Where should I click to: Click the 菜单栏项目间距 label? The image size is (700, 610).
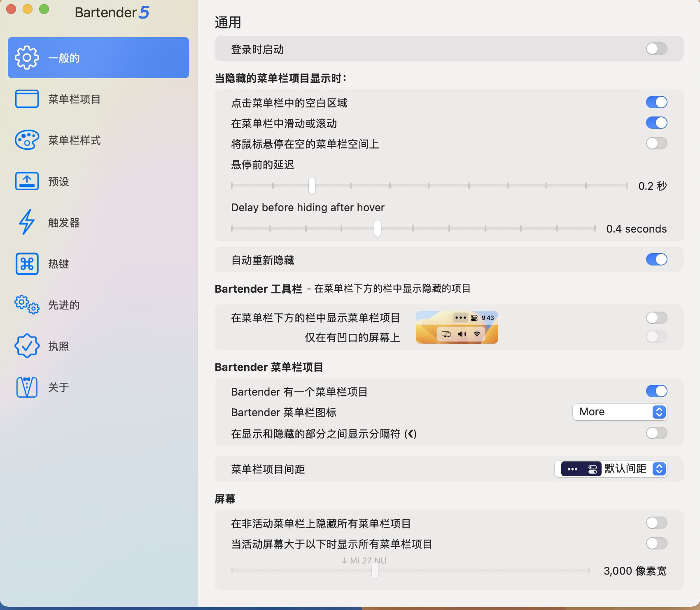point(268,469)
